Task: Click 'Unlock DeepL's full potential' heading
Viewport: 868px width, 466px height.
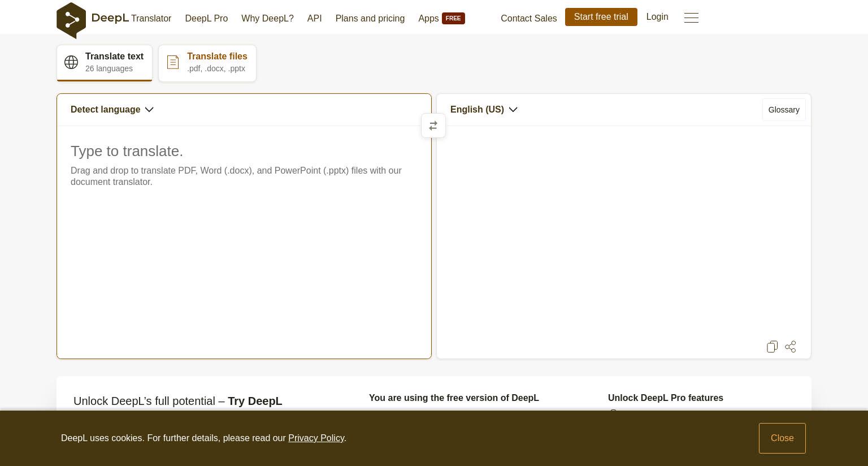Action: (178, 401)
